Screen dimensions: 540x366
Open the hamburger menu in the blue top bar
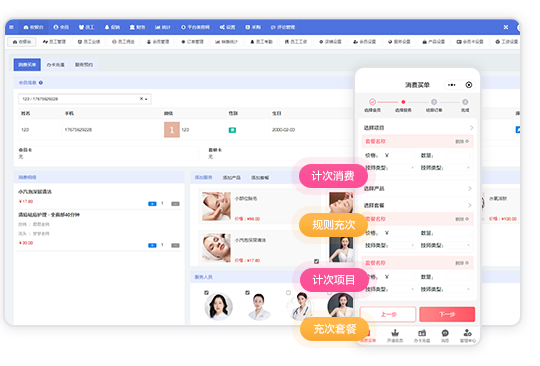11,27
